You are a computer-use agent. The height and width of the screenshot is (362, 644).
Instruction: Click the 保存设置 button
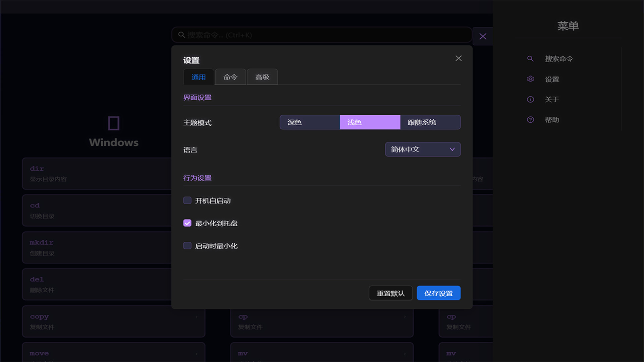coord(438,293)
